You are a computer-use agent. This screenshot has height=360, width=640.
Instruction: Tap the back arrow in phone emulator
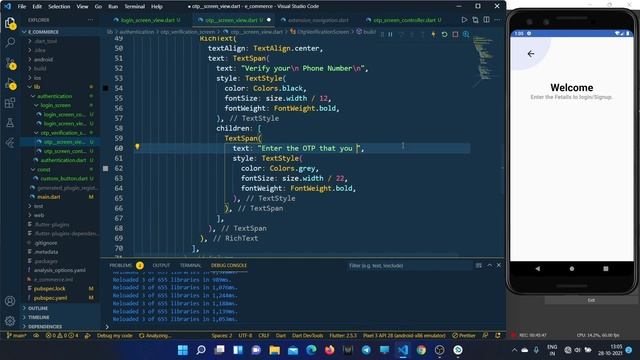531,53
